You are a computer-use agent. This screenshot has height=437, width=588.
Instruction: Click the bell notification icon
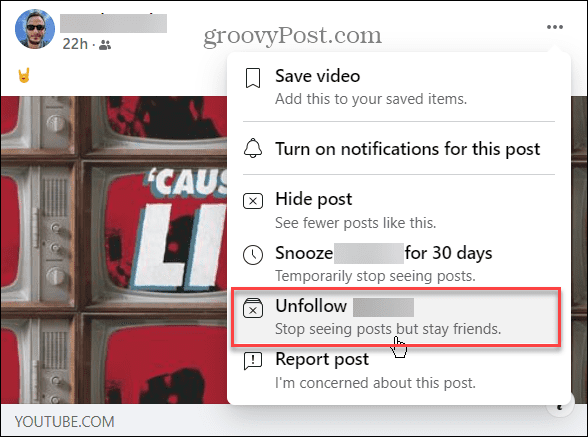(x=253, y=148)
